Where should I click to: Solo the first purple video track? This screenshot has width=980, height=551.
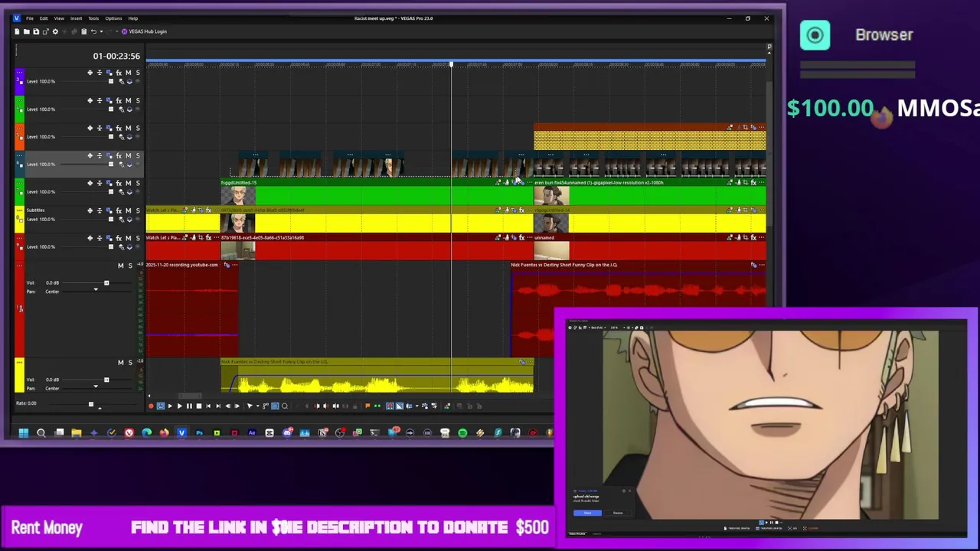(138, 73)
